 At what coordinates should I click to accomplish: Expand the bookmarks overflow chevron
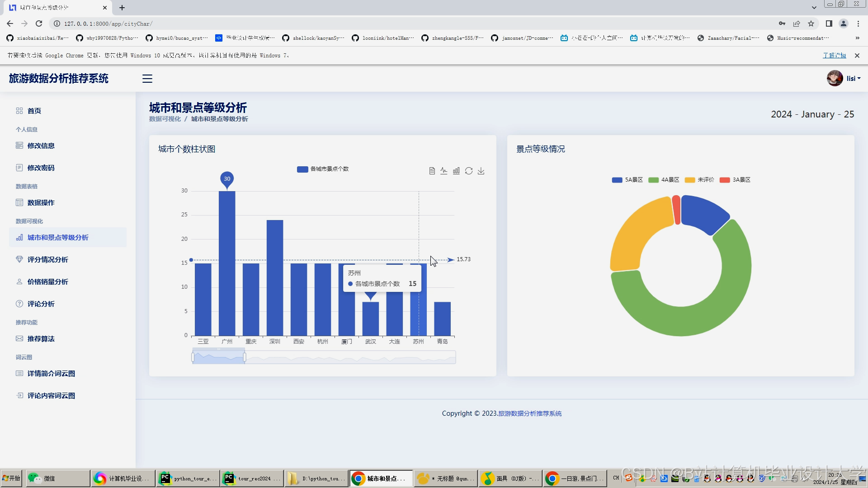[857, 38]
